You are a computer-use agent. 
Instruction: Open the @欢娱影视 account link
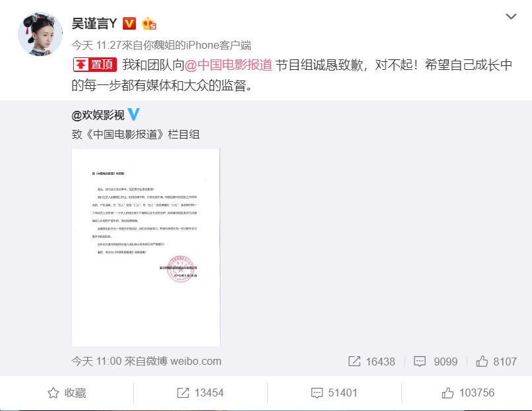click(98, 115)
